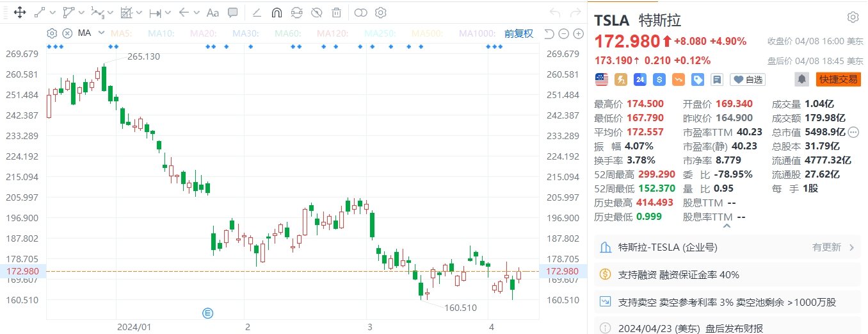Click the overlapping circles compare icon
The width and height of the screenshot is (868, 334).
coord(361,12)
